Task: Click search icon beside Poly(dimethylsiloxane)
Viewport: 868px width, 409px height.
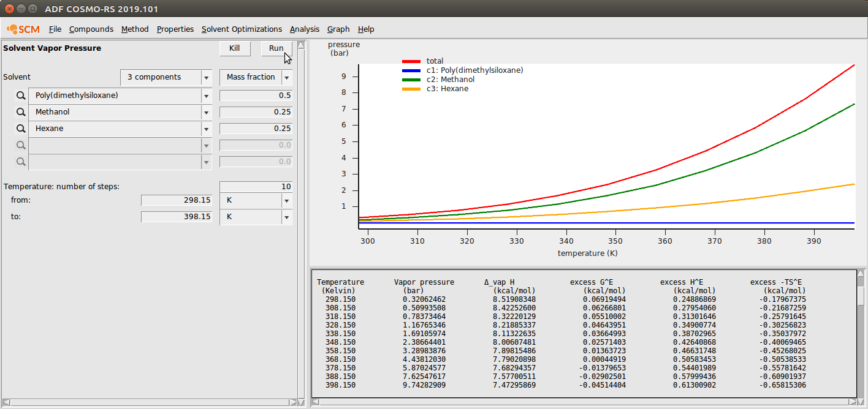Action: point(21,96)
